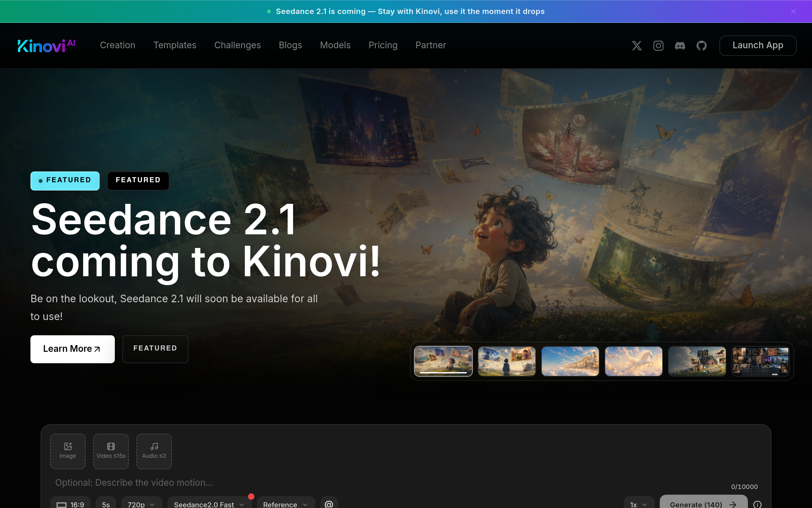View the Pricing page
The width and height of the screenshot is (812, 508).
click(x=383, y=45)
